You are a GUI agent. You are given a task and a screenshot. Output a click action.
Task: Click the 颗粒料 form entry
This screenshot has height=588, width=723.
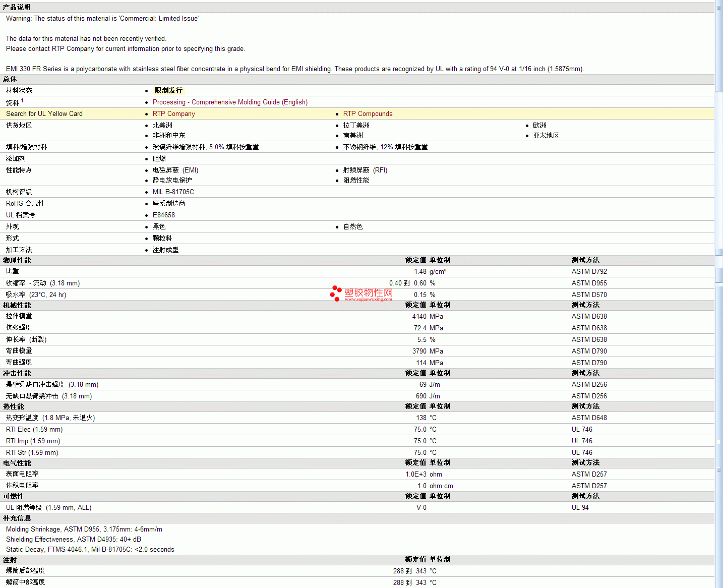162,238
